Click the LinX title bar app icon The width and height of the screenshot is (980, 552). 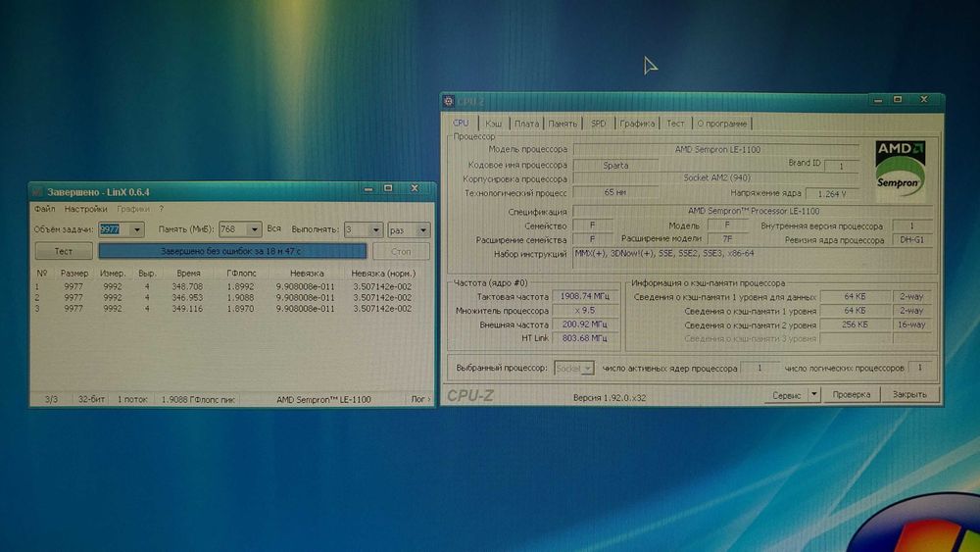pyautogui.click(x=37, y=192)
